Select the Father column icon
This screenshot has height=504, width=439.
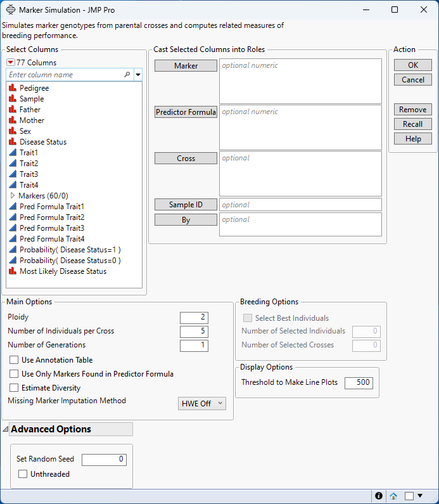tap(13, 109)
